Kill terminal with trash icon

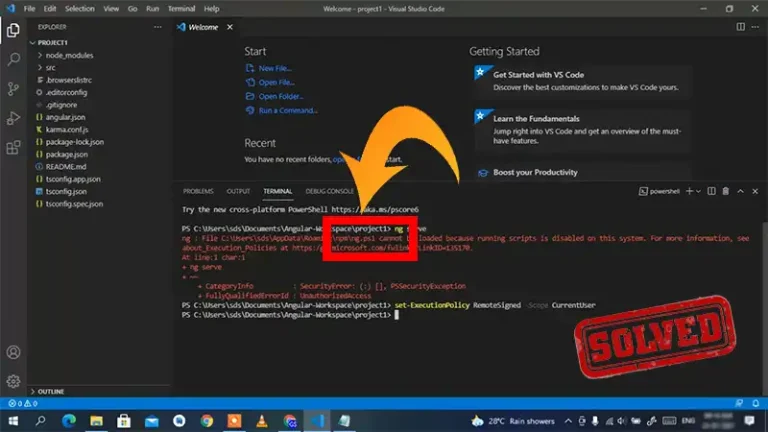725,191
